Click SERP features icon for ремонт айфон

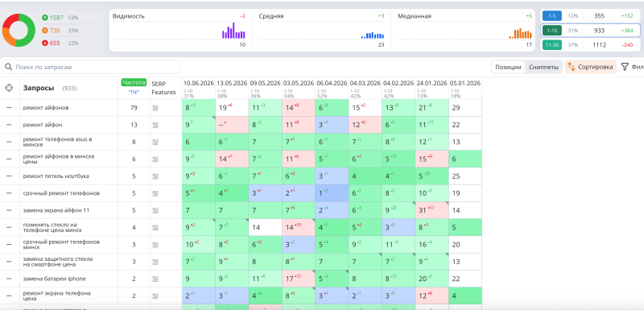[155, 125]
